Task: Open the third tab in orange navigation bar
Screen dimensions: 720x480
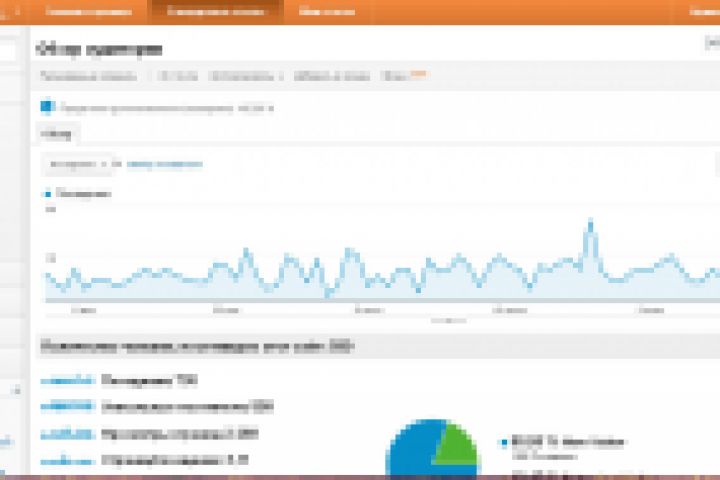Action: point(327,11)
